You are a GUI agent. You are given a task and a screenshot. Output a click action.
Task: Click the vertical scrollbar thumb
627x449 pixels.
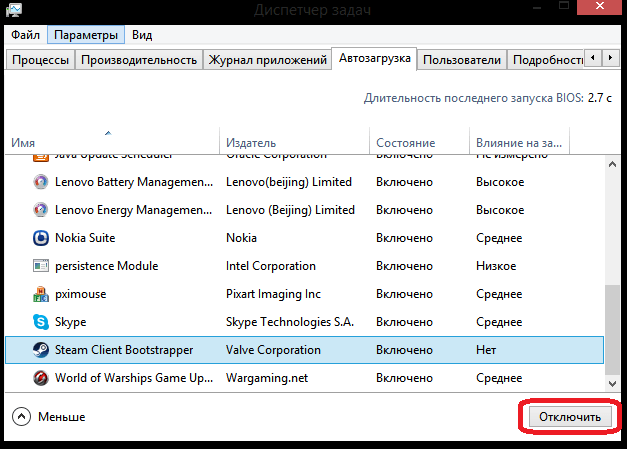pyautogui.click(x=612, y=330)
